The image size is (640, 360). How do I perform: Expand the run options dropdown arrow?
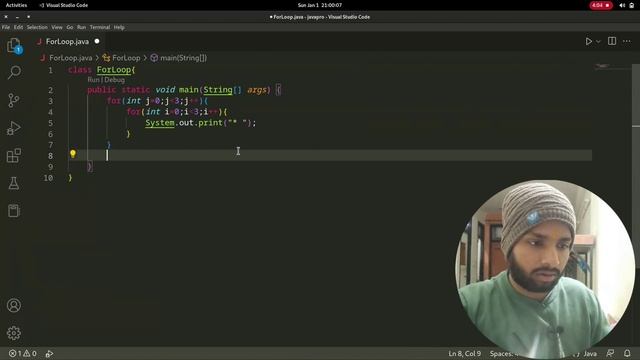pos(598,42)
